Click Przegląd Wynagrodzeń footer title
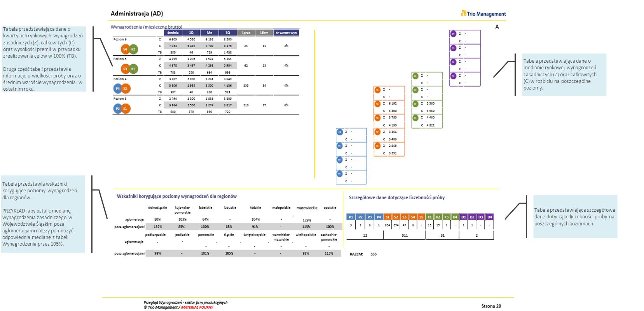Viewport: 644px width, 311px height. [x=185, y=302]
